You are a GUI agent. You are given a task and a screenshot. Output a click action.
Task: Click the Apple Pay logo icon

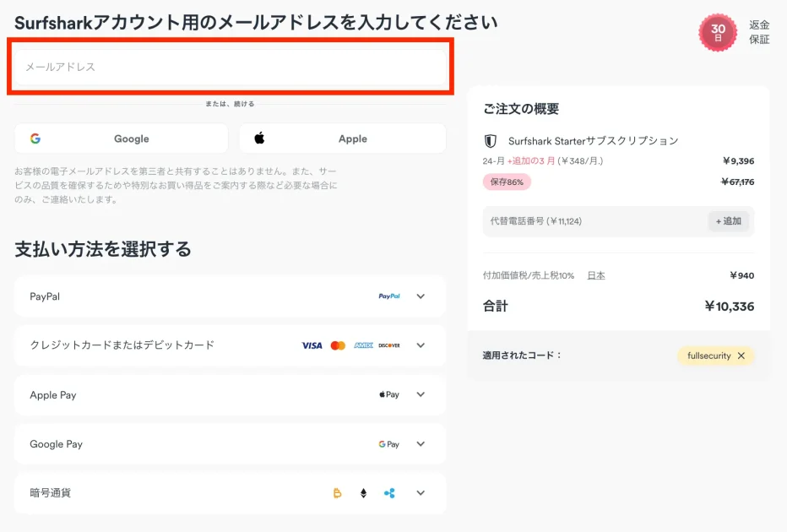pos(389,394)
